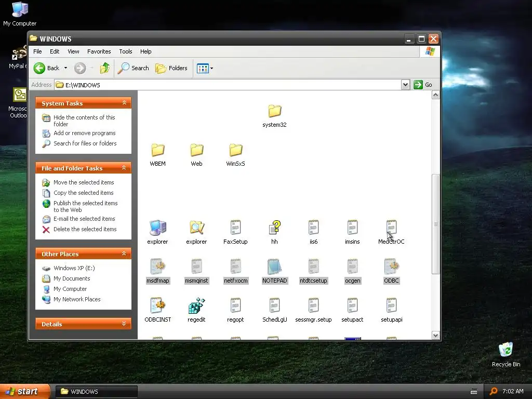Click Delete the selected items
The height and width of the screenshot is (399, 532).
click(x=85, y=229)
